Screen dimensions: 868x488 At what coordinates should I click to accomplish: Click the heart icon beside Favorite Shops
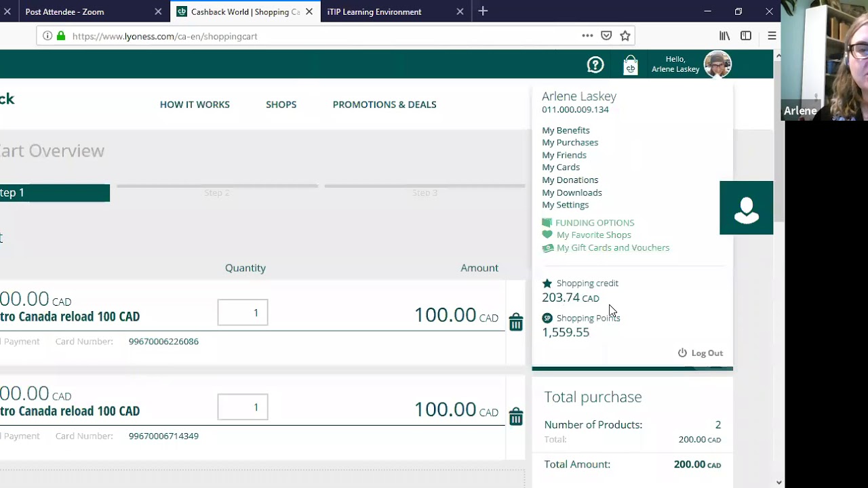click(547, 235)
